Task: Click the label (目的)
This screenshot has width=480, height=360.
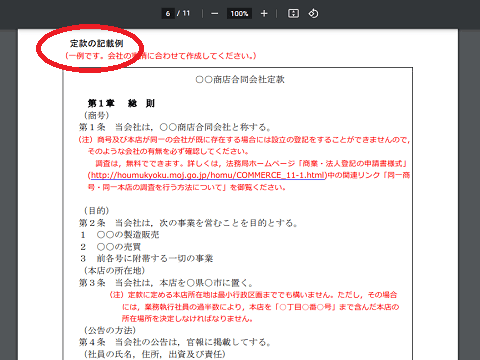Action: (x=97, y=211)
